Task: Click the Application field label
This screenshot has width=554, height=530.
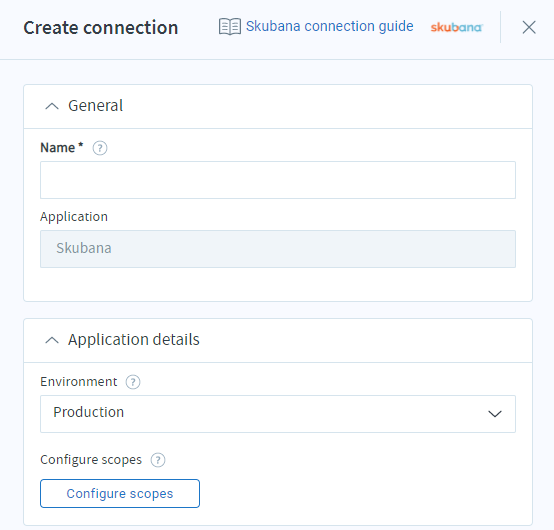Action: click(x=74, y=217)
